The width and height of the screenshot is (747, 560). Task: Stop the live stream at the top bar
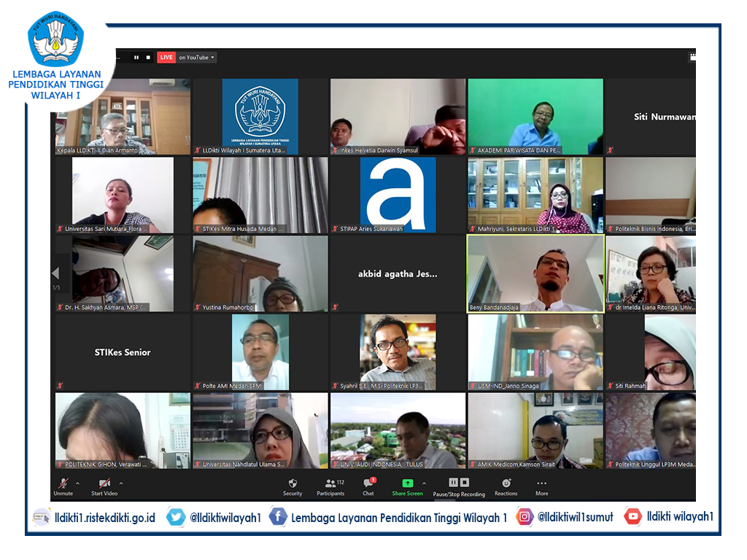(148, 58)
